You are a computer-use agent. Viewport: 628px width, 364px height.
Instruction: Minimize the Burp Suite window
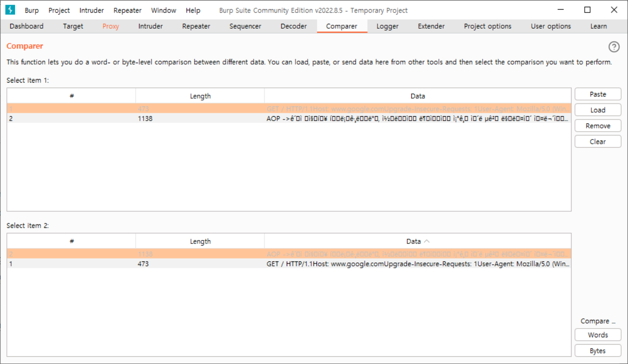coord(560,10)
